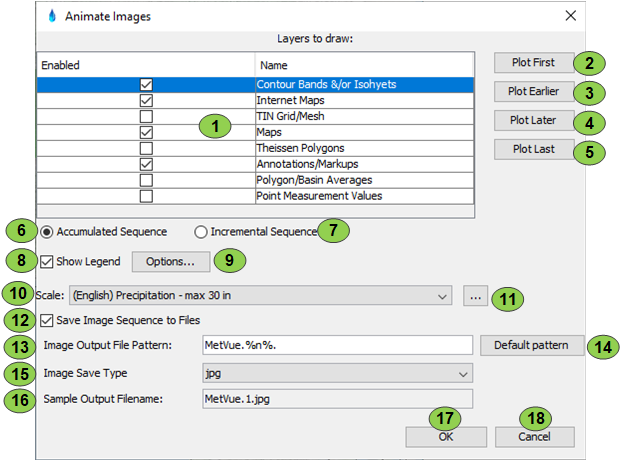Screen dimensions: 621x461
Task: Uncheck the Contour Bands &/or Isohyets layer
Action: [x=146, y=85]
